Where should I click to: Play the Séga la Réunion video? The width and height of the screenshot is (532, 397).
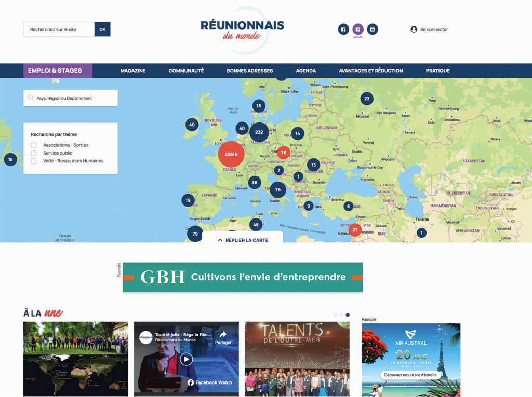coord(187,359)
